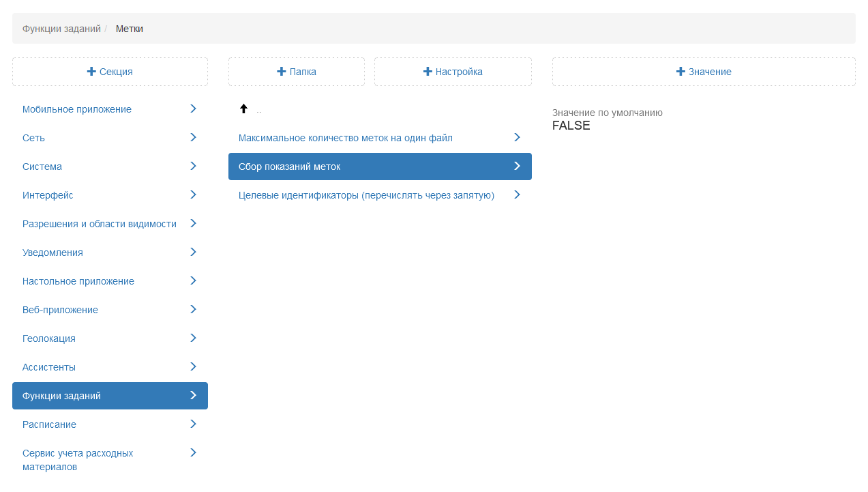
Task: Click the Метки breadcrumb item
Action: click(x=130, y=29)
